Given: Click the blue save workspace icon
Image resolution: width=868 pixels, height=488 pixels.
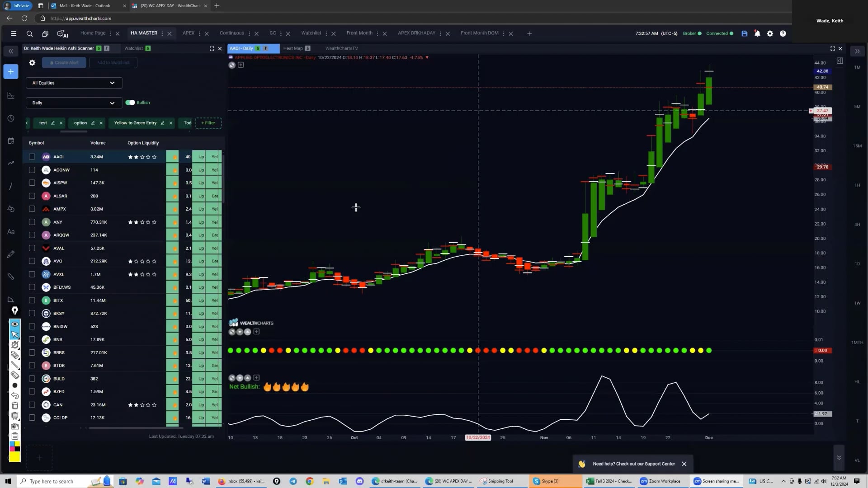Looking at the screenshot, I should [x=744, y=33].
